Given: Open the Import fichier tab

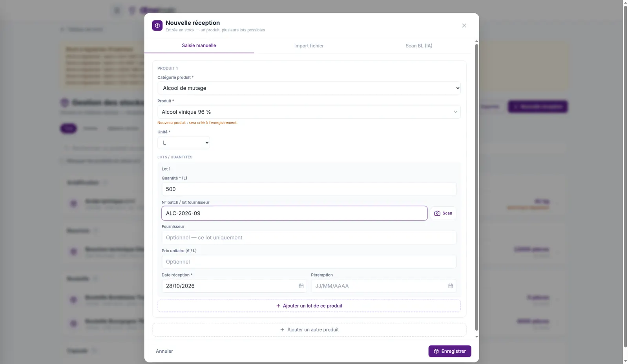Looking at the screenshot, I should [309, 46].
